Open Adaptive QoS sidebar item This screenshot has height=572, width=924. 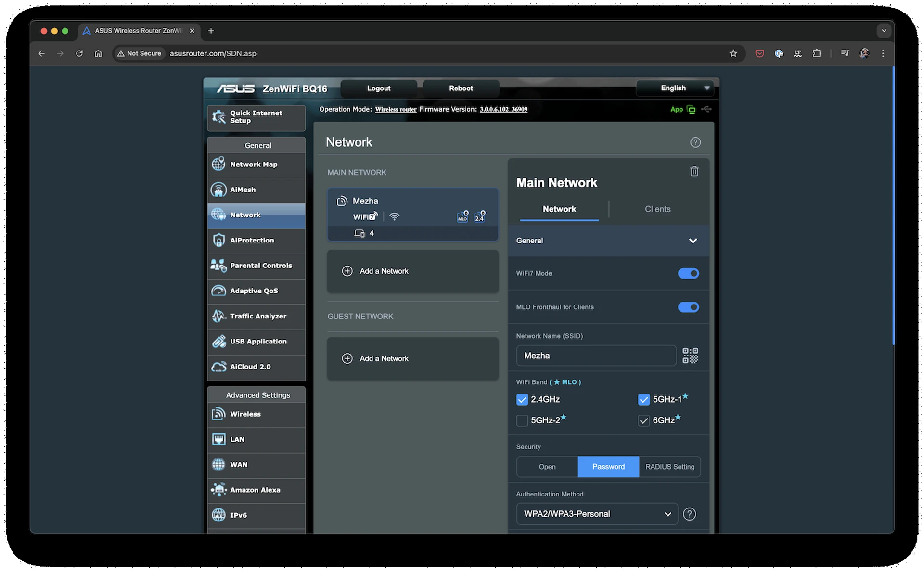256,291
